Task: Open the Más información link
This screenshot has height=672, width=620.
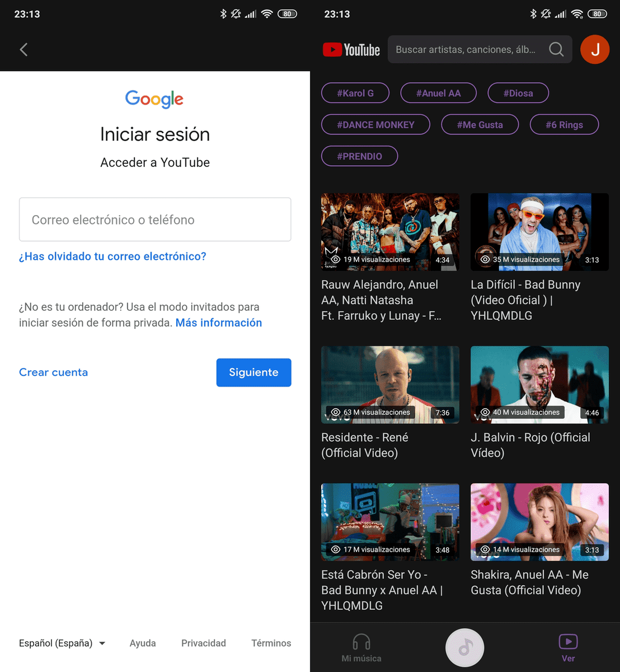Action: [x=219, y=323]
